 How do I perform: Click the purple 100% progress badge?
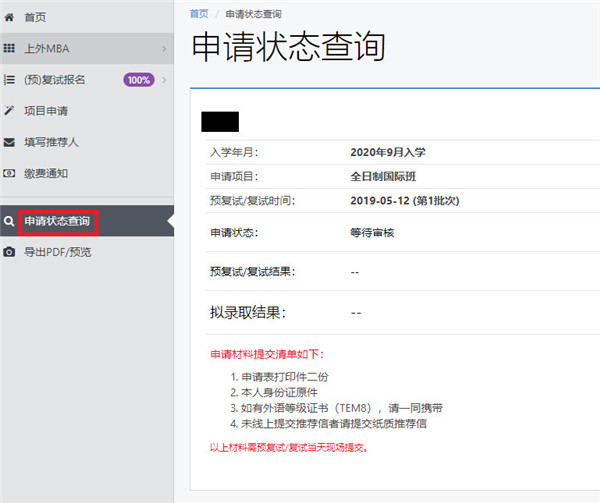point(138,80)
